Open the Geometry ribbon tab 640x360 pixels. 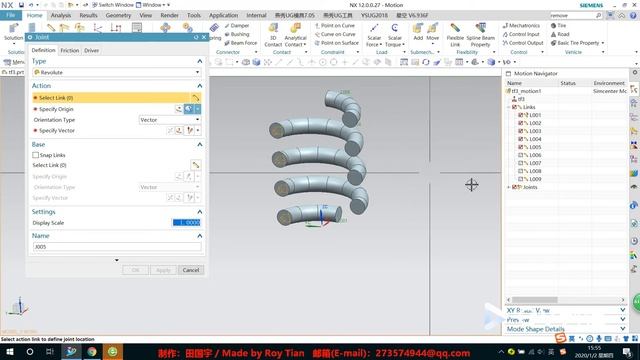[x=118, y=15]
